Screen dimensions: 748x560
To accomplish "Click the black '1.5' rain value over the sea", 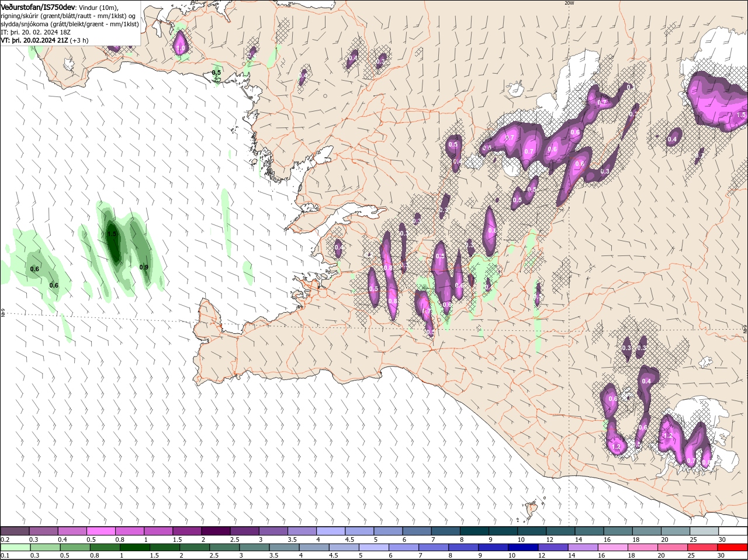I will coord(112,233).
